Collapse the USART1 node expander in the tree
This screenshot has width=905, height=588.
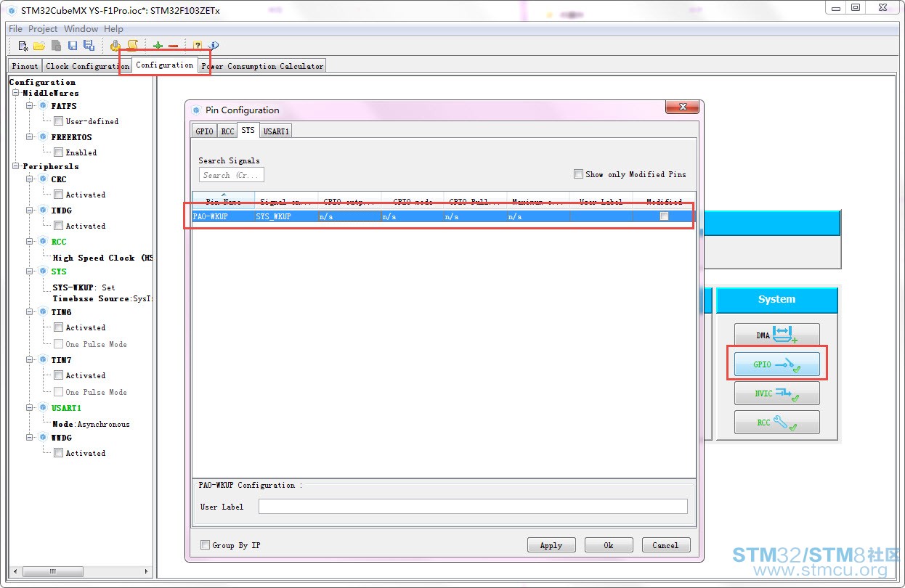tap(31, 408)
